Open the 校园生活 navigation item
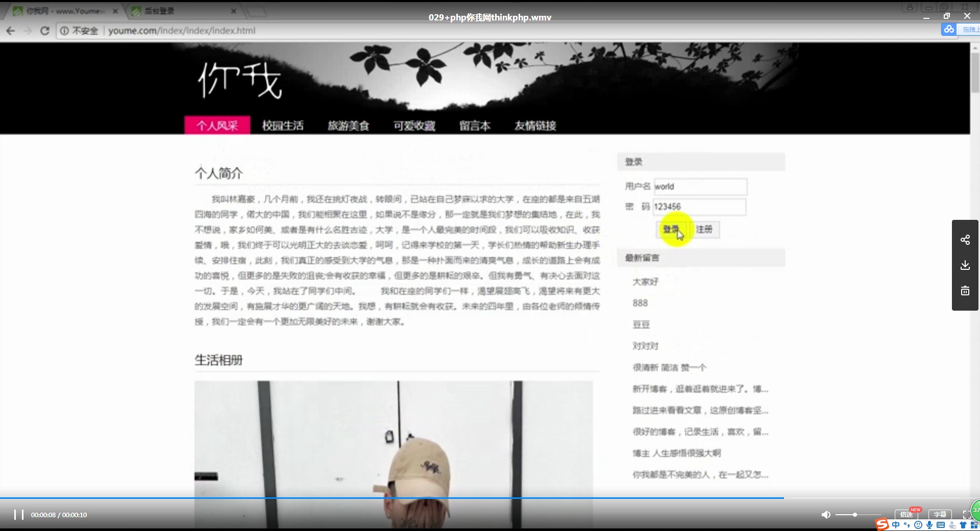The width and height of the screenshot is (980, 531). (283, 125)
